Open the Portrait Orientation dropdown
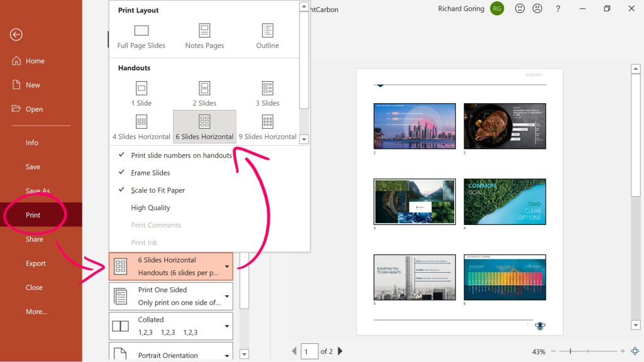The height and width of the screenshot is (362, 644). [170, 354]
